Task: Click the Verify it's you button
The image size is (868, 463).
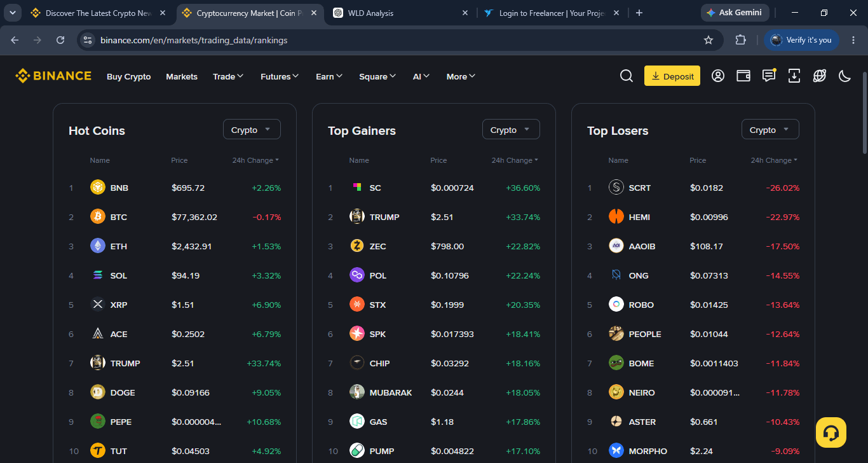Action: pyautogui.click(x=801, y=40)
